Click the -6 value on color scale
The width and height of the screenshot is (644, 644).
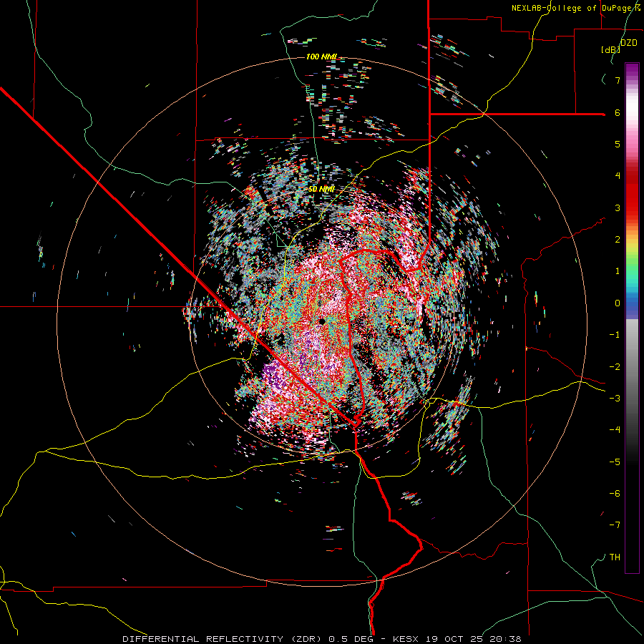coord(615,494)
